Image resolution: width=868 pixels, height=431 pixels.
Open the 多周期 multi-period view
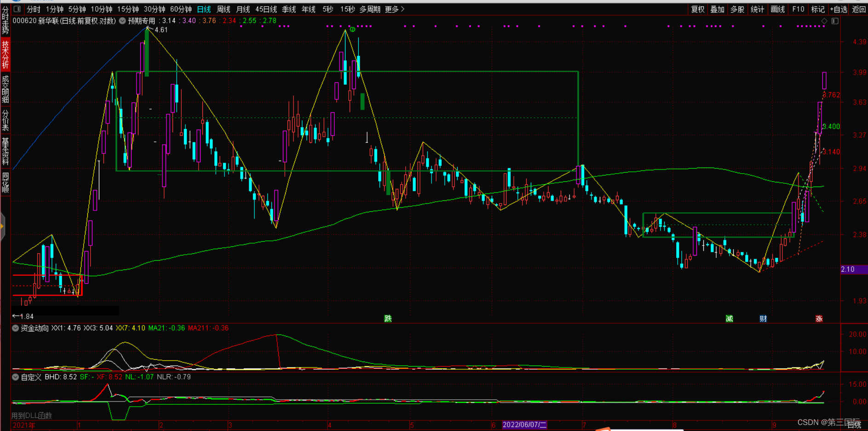click(x=369, y=9)
